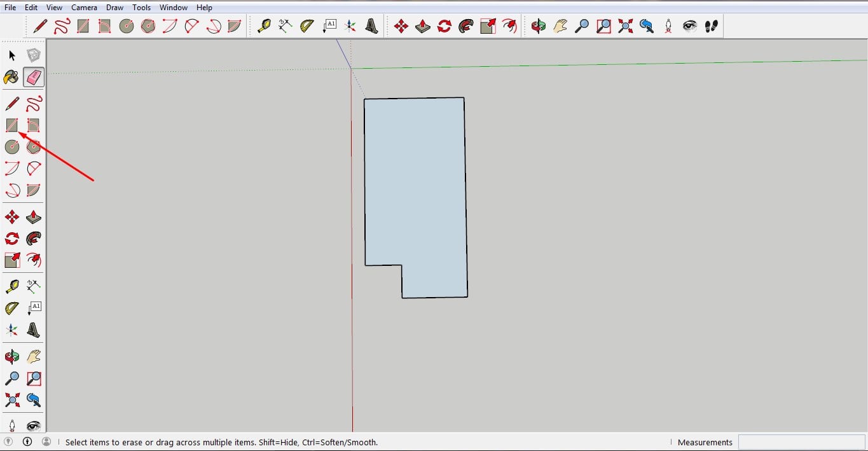Select the Rectangle tool in the left palette
868x451 pixels.
pyautogui.click(x=12, y=125)
